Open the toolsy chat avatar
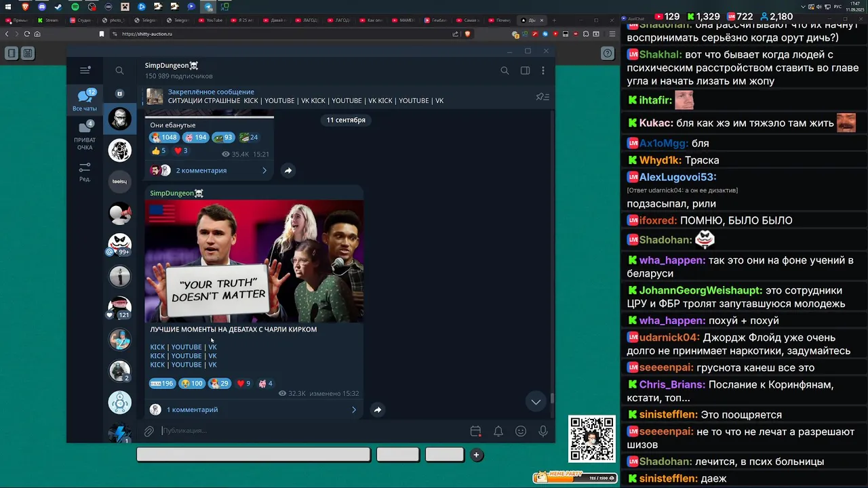This screenshot has height=488, width=868. tap(120, 181)
